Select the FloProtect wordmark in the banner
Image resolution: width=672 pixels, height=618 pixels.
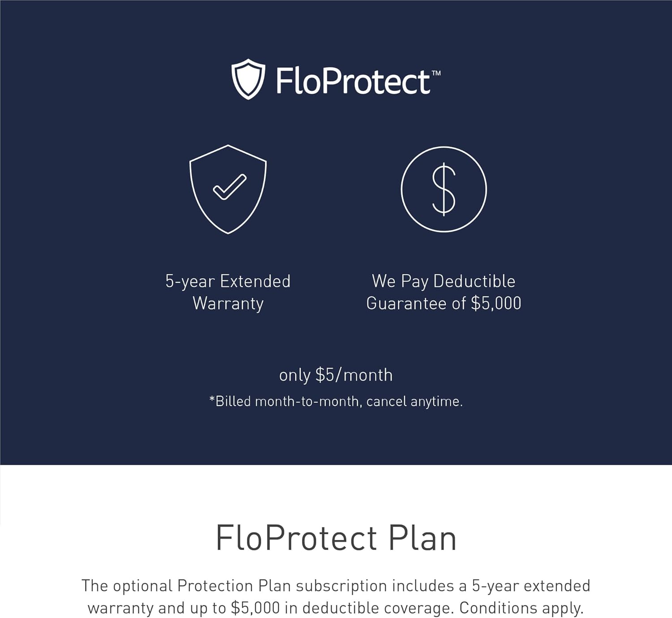(x=353, y=82)
